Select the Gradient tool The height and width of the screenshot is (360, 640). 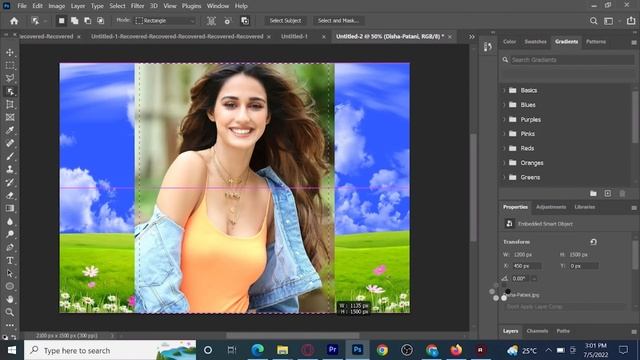click(x=10, y=209)
